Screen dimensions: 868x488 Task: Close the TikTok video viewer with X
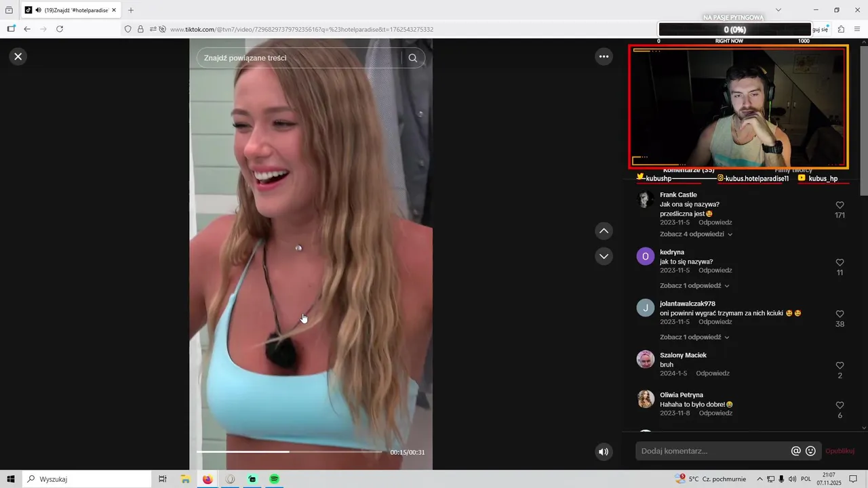tap(18, 56)
